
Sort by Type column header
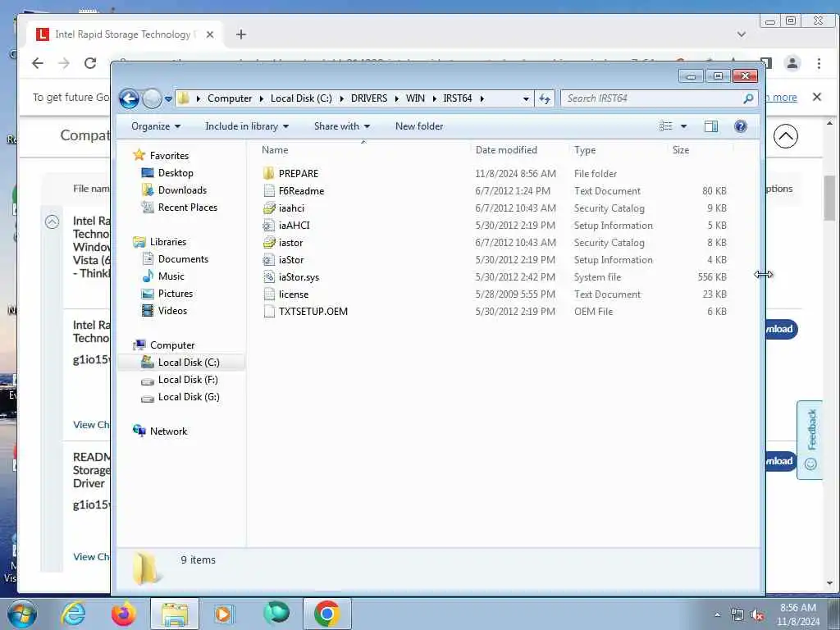[x=584, y=150]
